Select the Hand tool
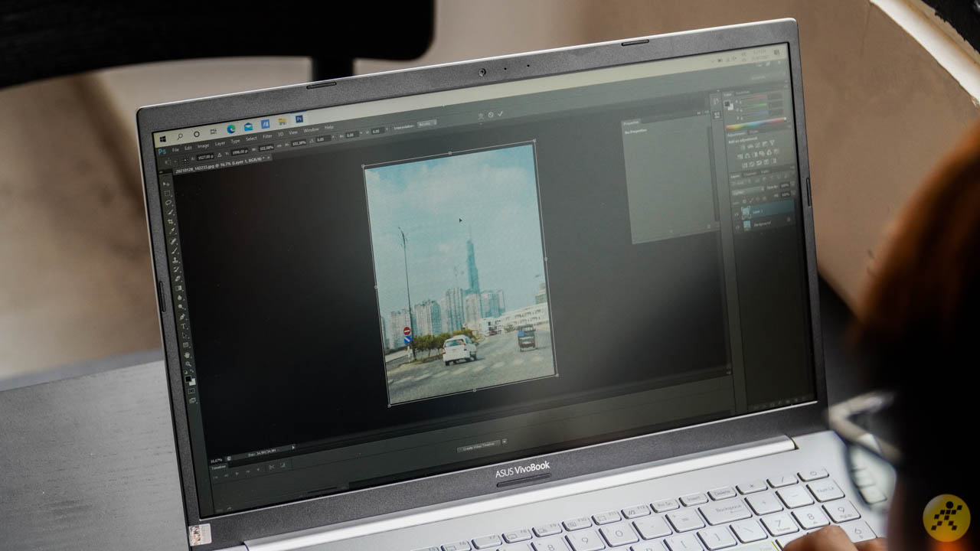 pos(187,354)
